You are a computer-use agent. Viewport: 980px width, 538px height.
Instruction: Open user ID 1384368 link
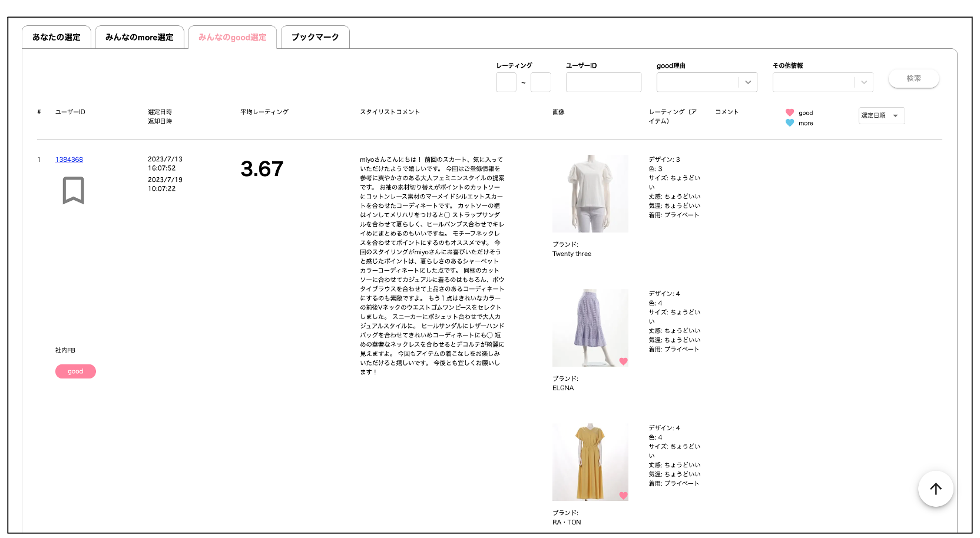[x=69, y=160]
